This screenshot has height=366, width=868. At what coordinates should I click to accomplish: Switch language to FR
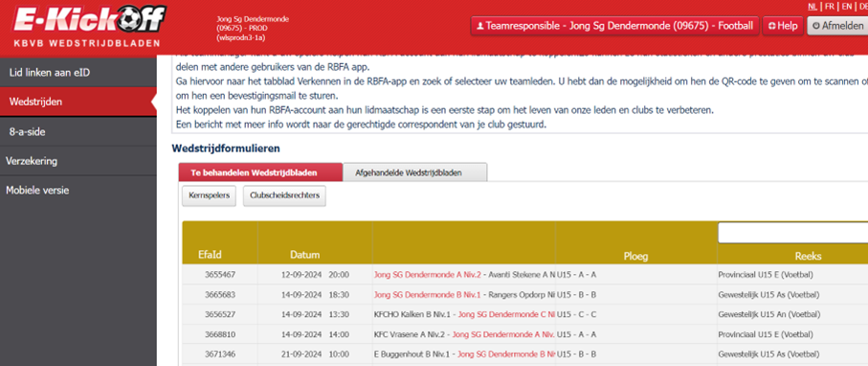[x=830, y=7]
